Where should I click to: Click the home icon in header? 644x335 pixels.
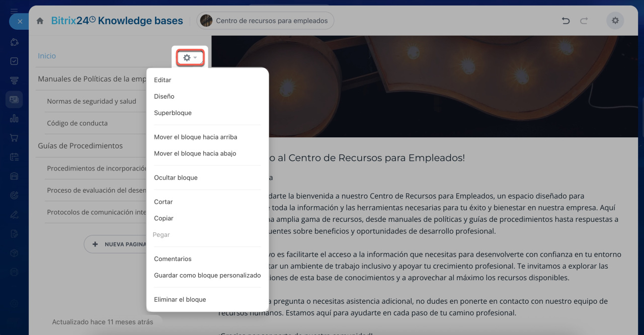[40, 21]
